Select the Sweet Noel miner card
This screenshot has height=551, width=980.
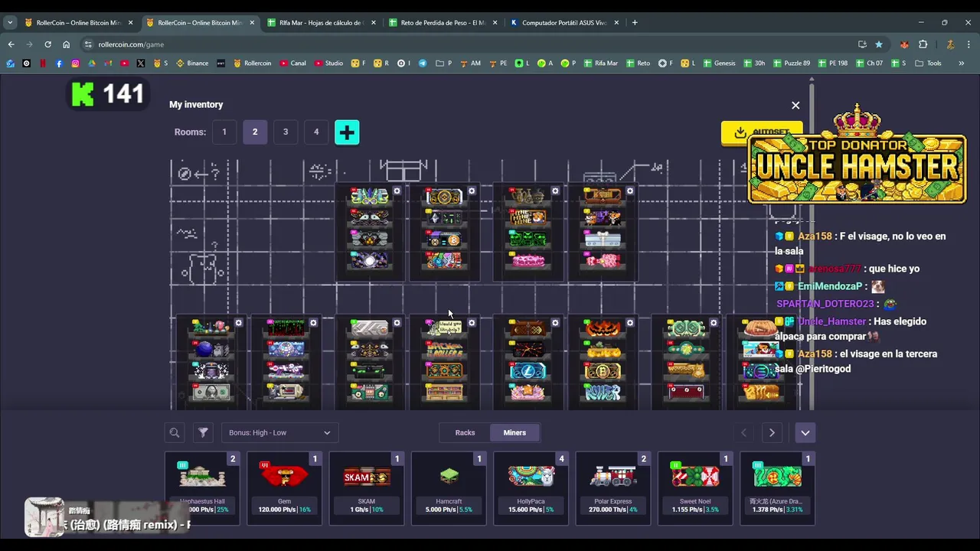pyautogui.click(x=695, y=488)
